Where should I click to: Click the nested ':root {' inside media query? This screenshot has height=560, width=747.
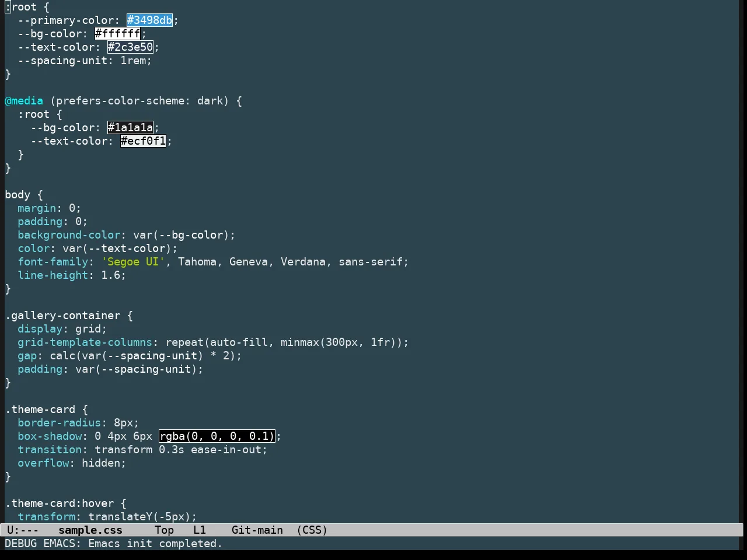[x=40, y=114]
